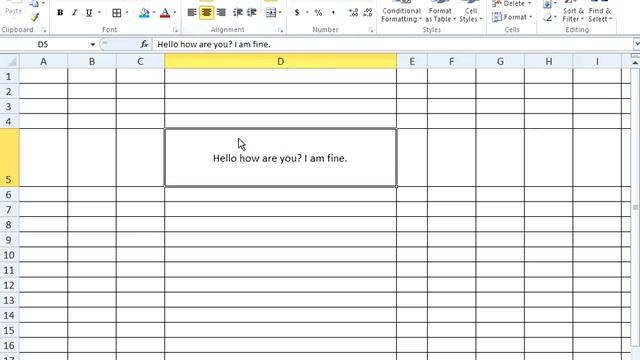Open Copy dropdown arrow
This screenshot has width=640, height=360.
[x=43, y=3]
